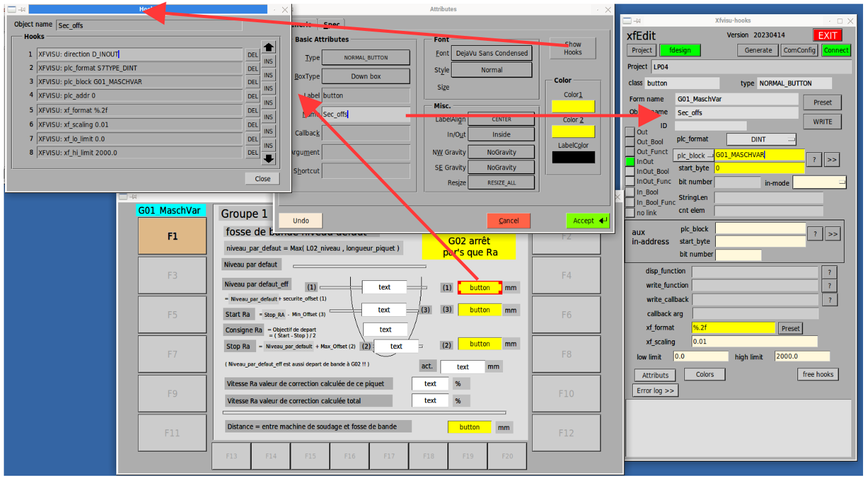Open the plc_format DINT dropdown
The height and width of the screenshot is (477, 868).
click(760, 140)
